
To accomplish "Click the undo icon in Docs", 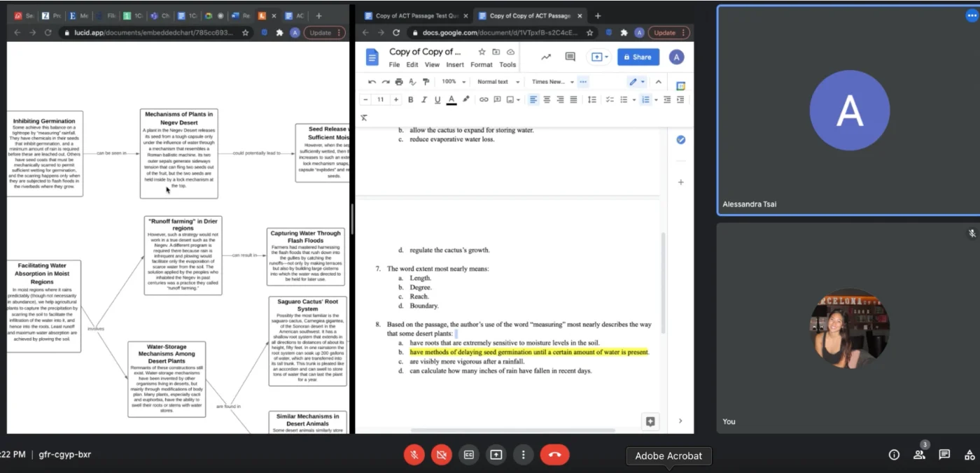I will coord(372,82).
